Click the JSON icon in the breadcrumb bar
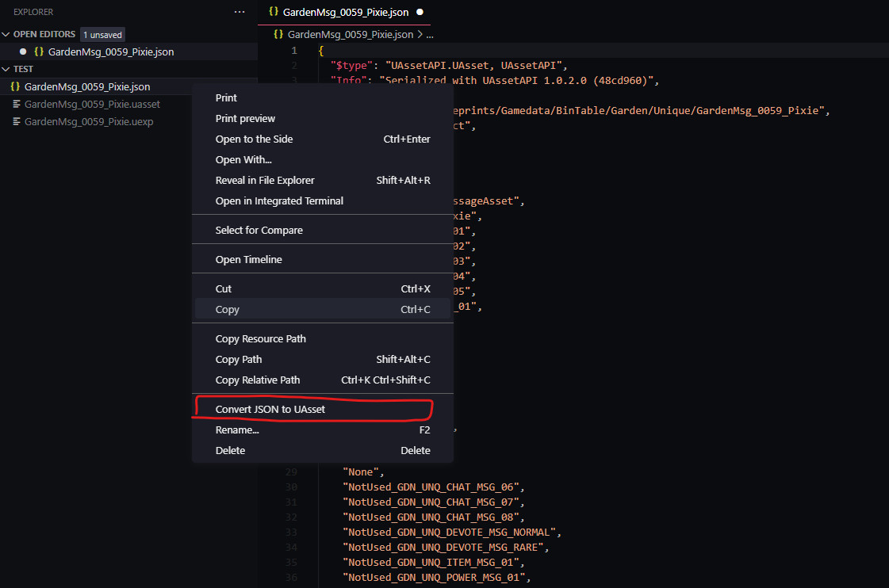Screen dimensions: 889x588 [278, 34]
